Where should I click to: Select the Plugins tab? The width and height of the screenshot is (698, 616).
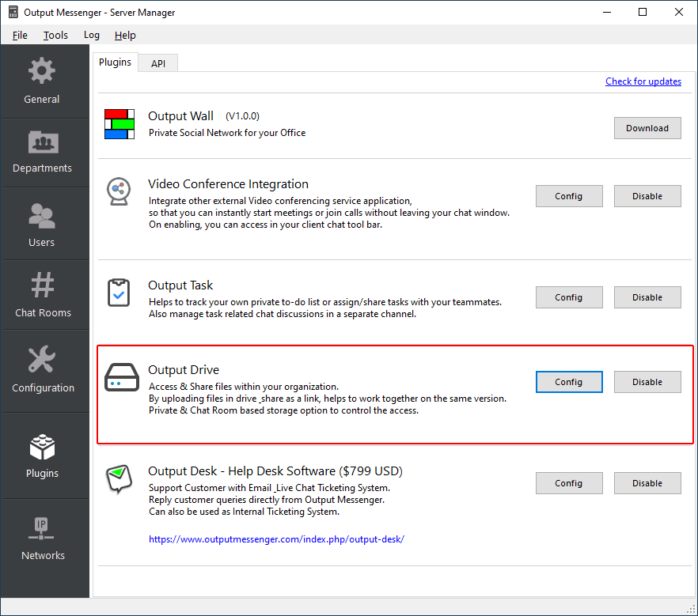(x=116, y=62)
